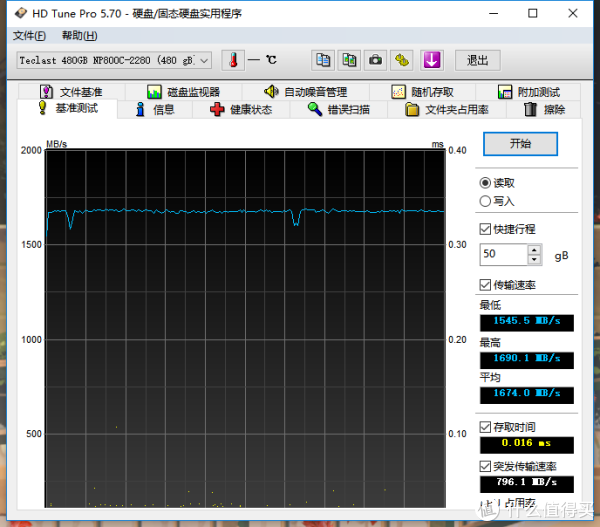Decrease short stroke value with down arrow
Screen dimensions: 600x527
click(x=534, y=259)
